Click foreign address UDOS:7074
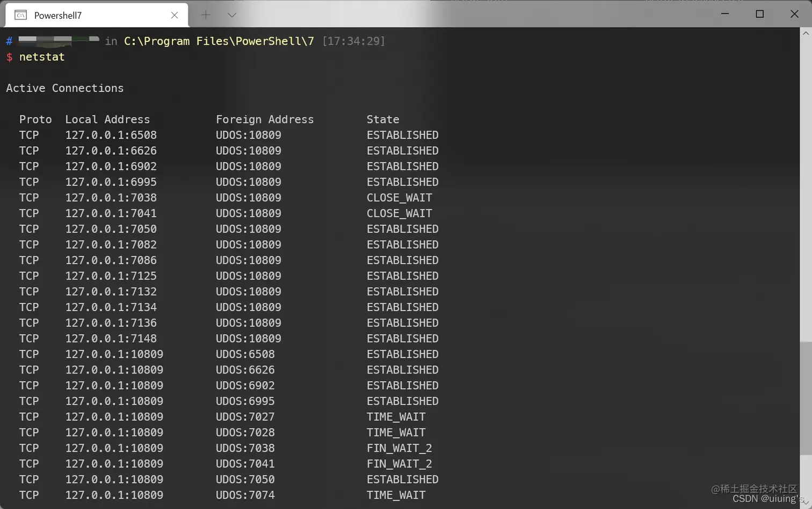This screenshot has width=812, height=509. (245, 495)
